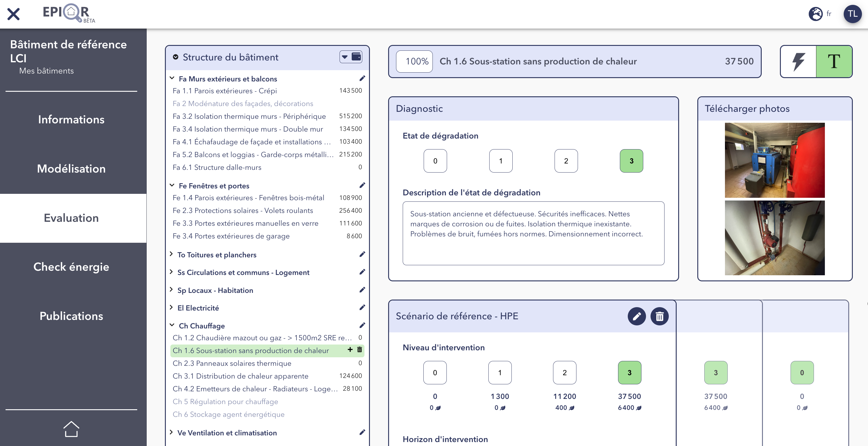Select the third scenario column level 0 button

(802, 372)
